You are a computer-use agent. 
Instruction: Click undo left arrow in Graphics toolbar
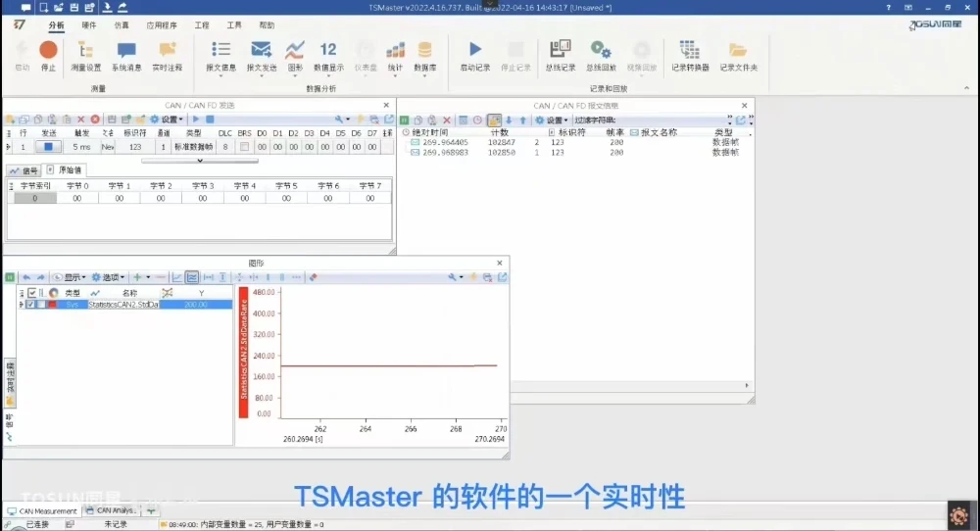point(26,277)
